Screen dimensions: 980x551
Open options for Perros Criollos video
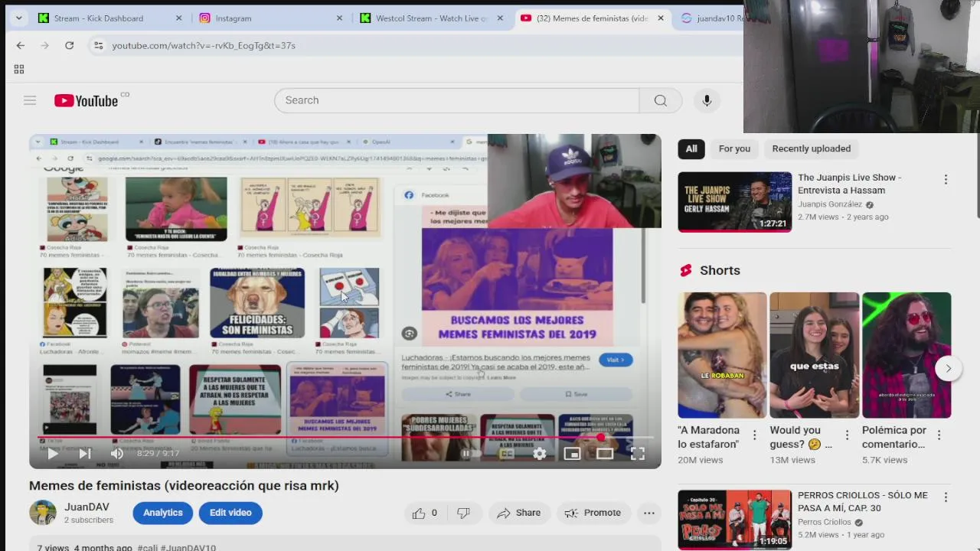pos(946,497)
